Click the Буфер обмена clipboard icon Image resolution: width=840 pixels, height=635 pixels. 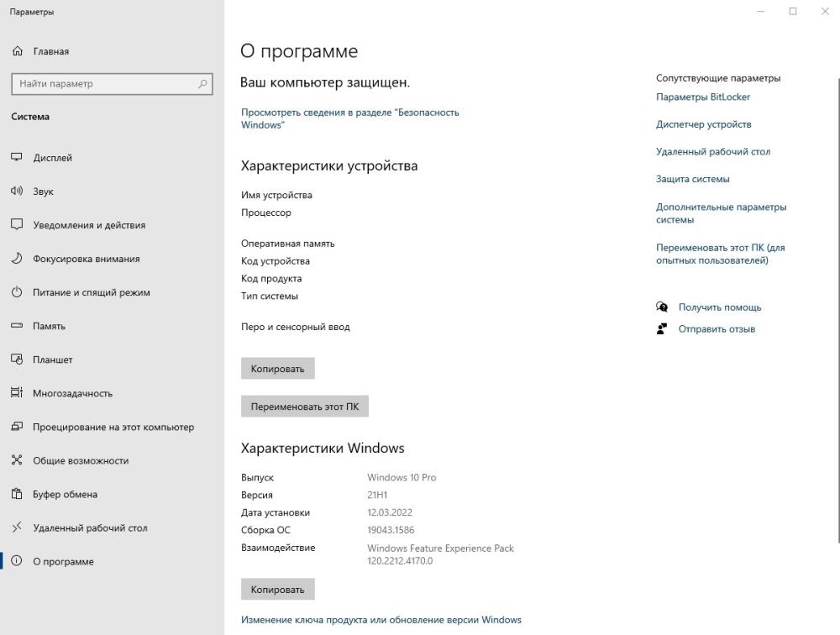[x=17, y=494]
